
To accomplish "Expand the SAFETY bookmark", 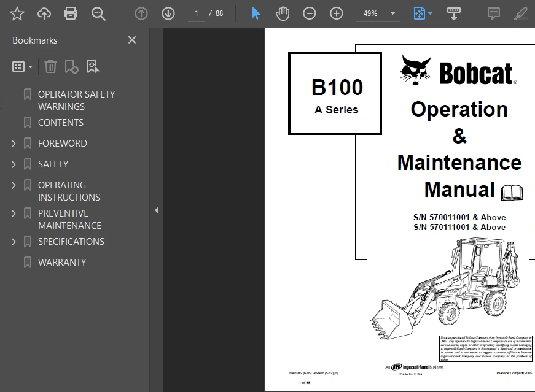I will click(x=14, y=164).
